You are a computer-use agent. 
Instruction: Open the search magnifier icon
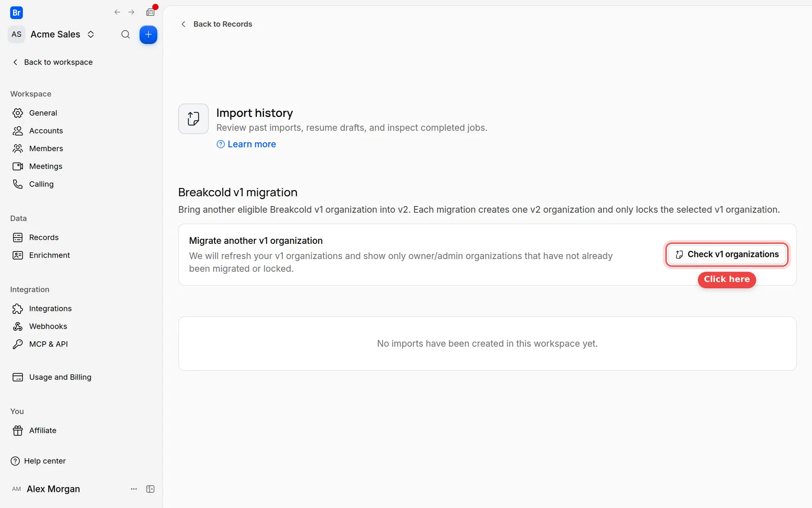[125, 35]
